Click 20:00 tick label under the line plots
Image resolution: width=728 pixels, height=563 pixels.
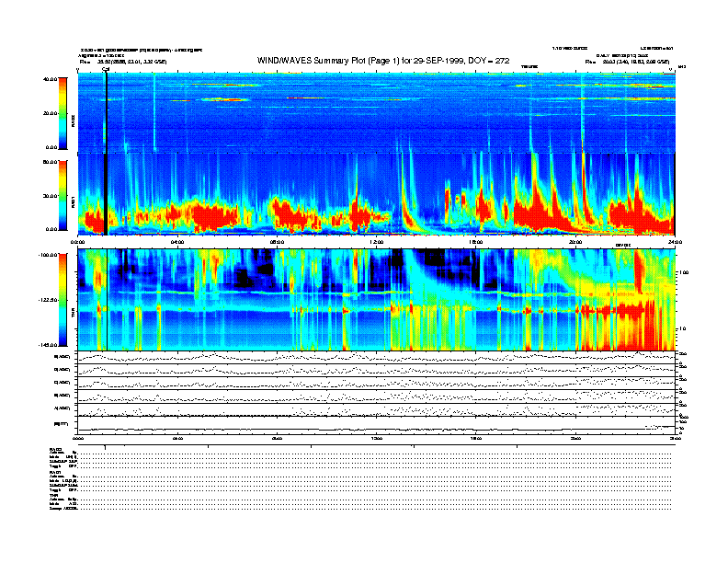575,438
